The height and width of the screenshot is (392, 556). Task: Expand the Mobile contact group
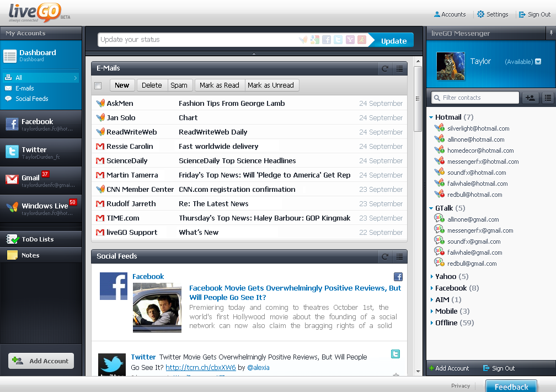(431, 311)
